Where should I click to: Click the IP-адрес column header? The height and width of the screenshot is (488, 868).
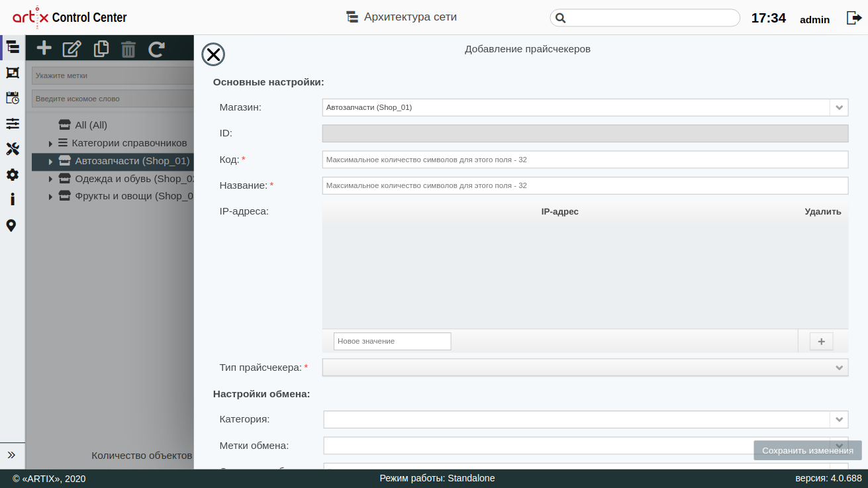(x=560, y=212)
